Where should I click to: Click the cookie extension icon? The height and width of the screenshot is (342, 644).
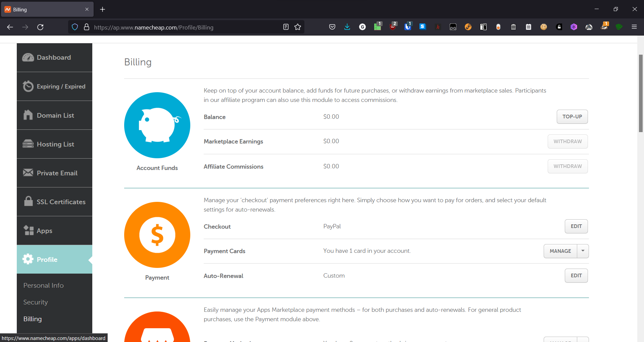544,27
